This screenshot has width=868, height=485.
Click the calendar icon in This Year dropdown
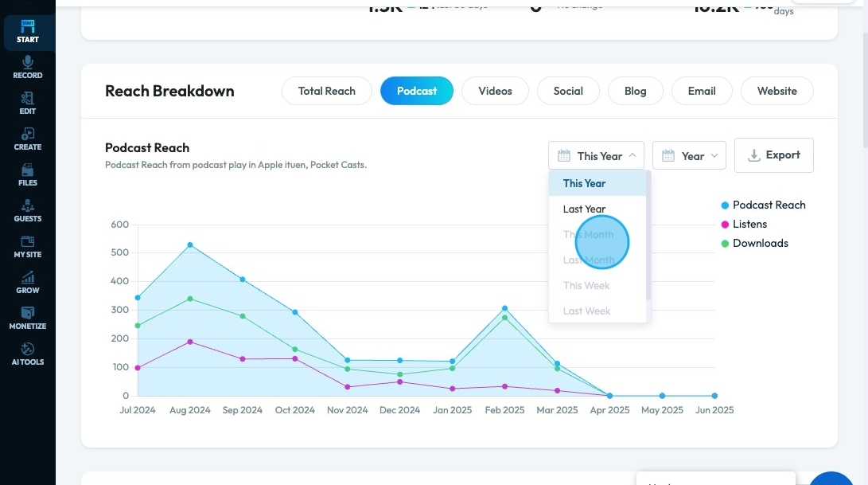(564, 156)
